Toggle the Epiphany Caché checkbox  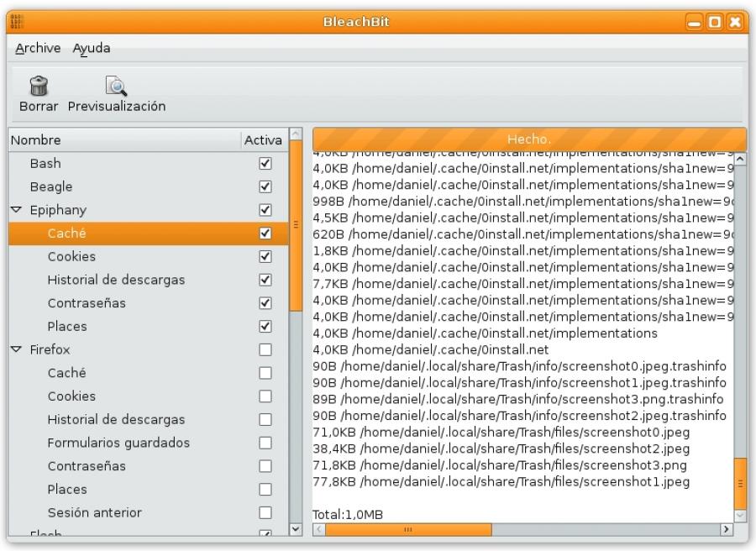click(x=265, y=234)
